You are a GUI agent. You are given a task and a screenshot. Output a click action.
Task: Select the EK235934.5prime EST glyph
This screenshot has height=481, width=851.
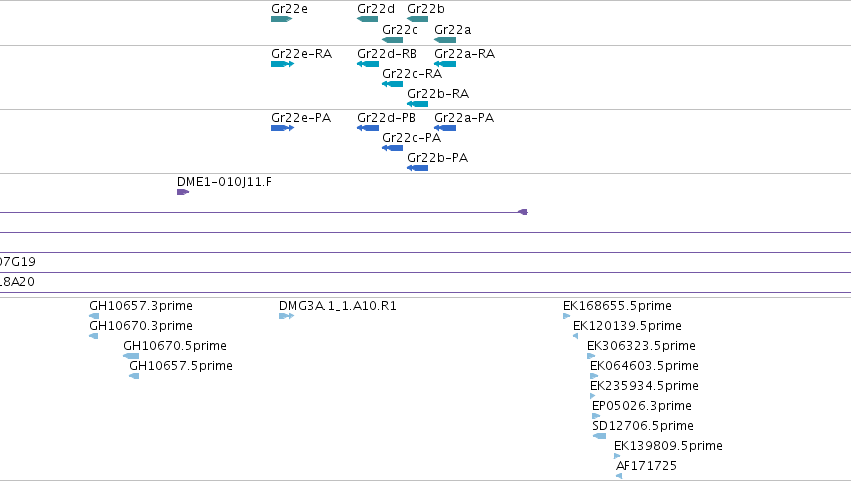593,396
